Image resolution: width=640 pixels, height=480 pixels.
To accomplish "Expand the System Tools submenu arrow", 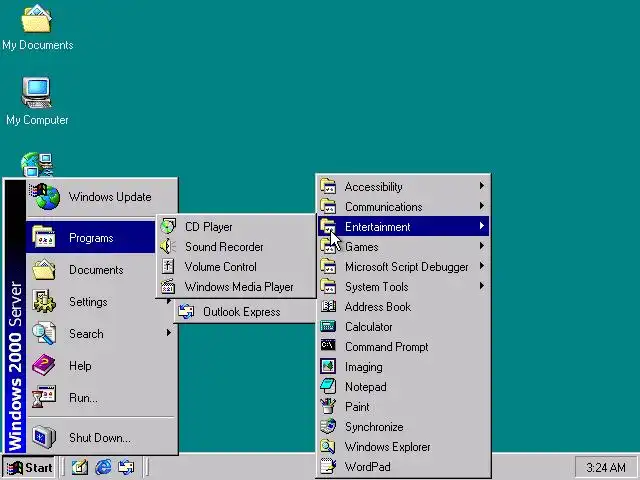I will [482, 286].
